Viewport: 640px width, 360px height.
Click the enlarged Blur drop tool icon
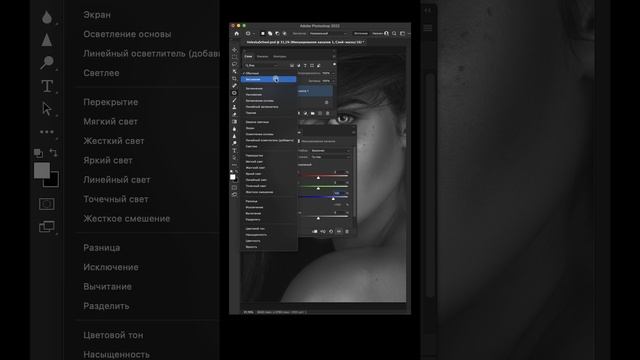coord(47,17)
